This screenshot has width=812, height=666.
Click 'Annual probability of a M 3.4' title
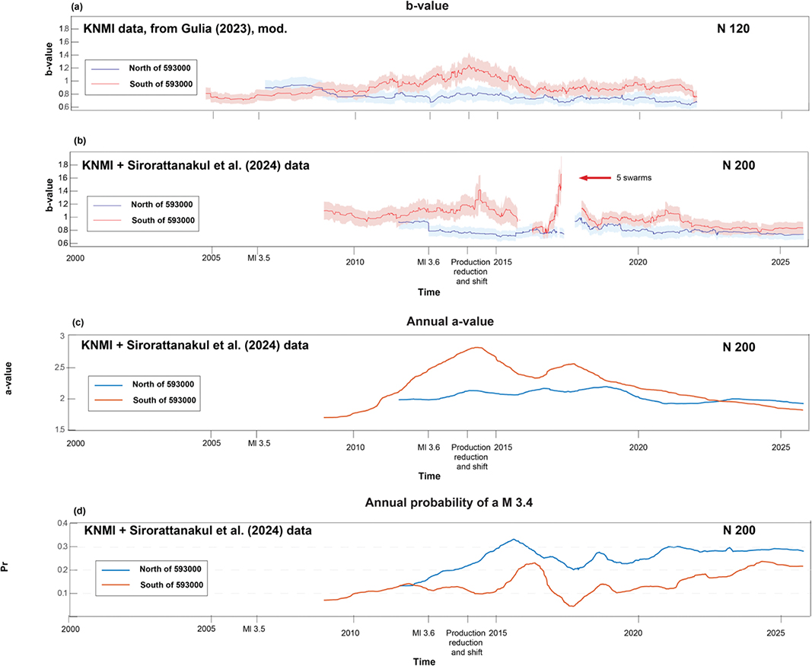coord(449,503)
